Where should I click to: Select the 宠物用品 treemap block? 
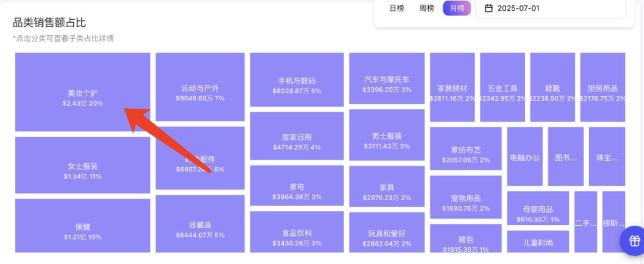466,197
